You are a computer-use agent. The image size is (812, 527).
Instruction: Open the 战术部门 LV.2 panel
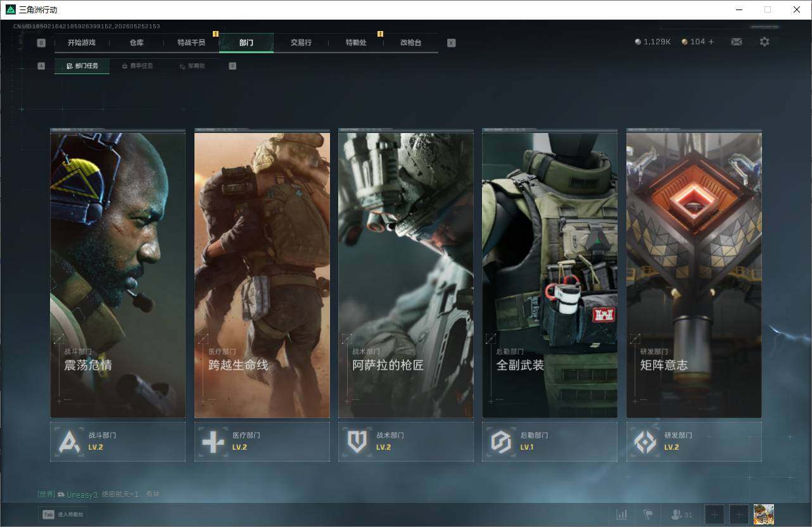click(x=406, y=441)
